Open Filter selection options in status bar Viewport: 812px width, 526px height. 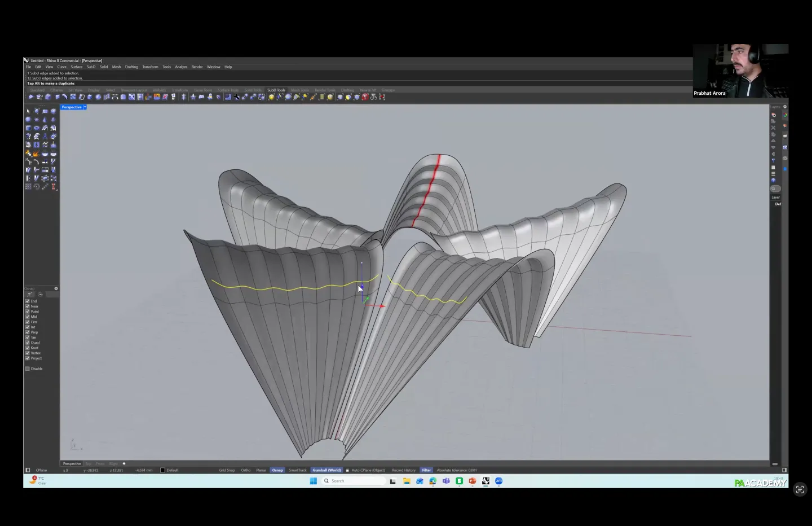point(426,470)
